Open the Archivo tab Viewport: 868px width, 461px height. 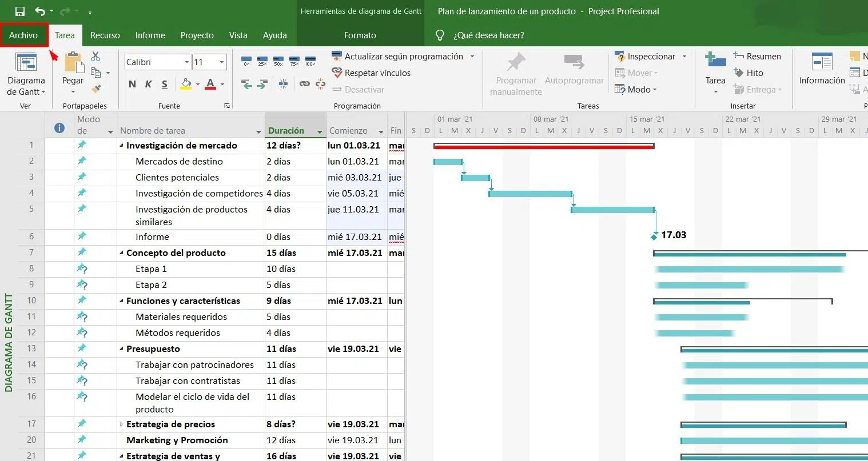pos(23,35)
